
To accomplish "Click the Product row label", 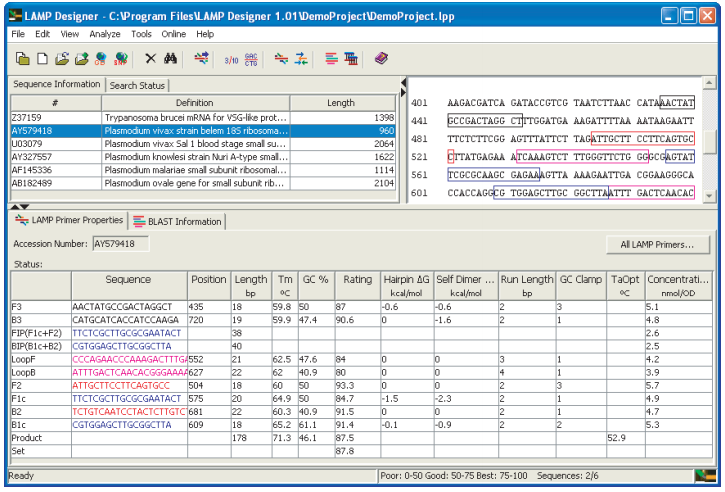I will (x=41, y=438).
